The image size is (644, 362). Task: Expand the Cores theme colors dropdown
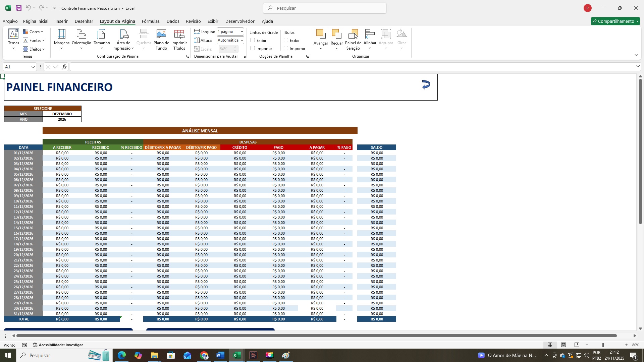pyautogui.click(x=34, y=32)
